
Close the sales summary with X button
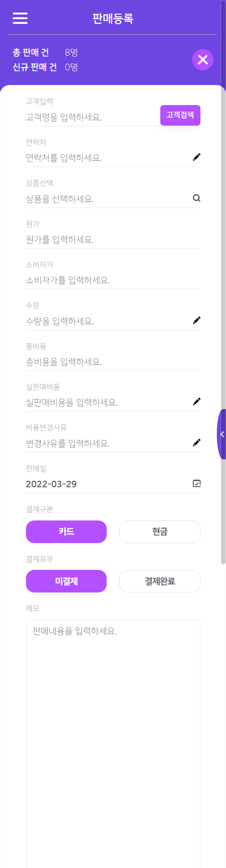[203, 59]
